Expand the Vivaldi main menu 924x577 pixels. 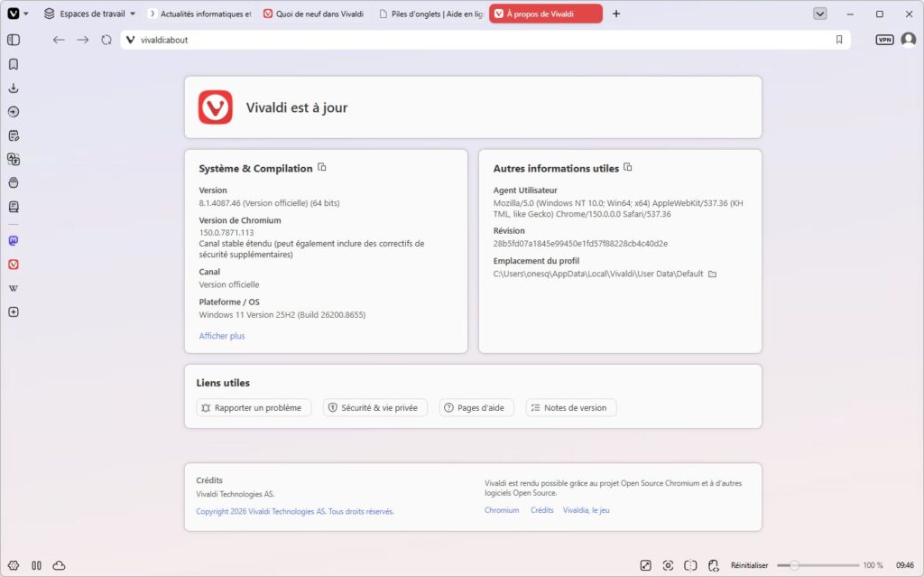click(x=18, y=14)
